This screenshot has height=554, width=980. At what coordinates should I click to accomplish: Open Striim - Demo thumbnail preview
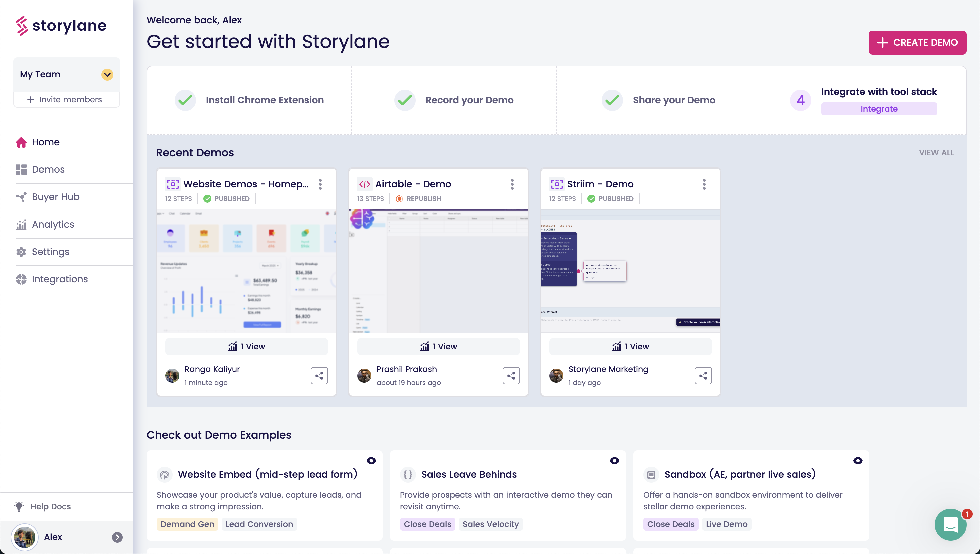click(630, 271)
